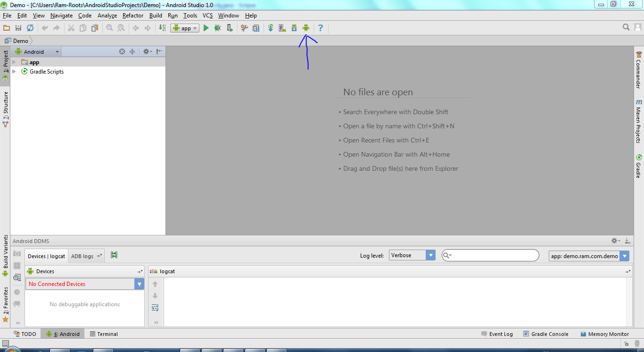
Task: Select the Devices | logcat tab
Action: [46, 256]
